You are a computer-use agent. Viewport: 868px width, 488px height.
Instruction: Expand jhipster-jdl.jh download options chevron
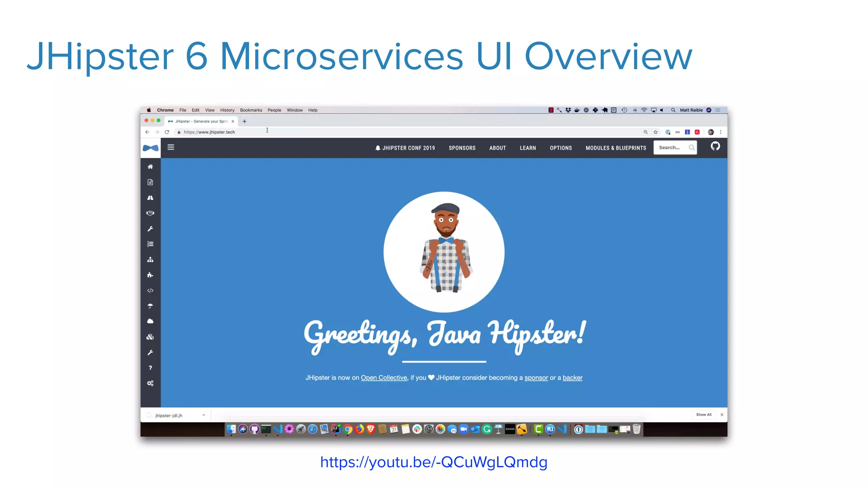coord(204,415)
